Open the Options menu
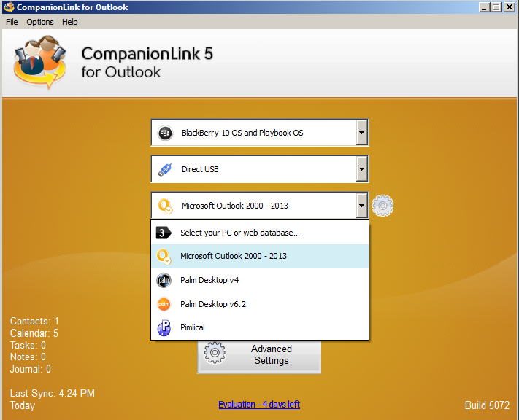The height and width of the screenshot is (420, 519). coord(40,22)
